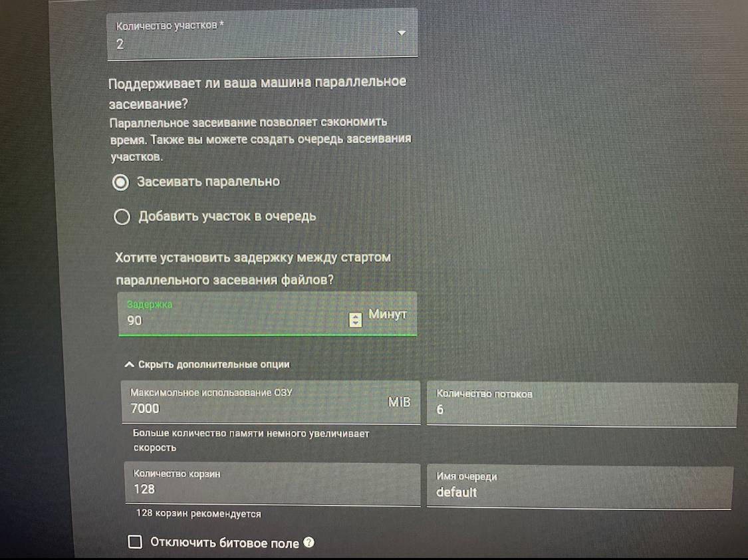Click the Засеивать паралельно label text
The image size is (748, 560).
(209, 182)
